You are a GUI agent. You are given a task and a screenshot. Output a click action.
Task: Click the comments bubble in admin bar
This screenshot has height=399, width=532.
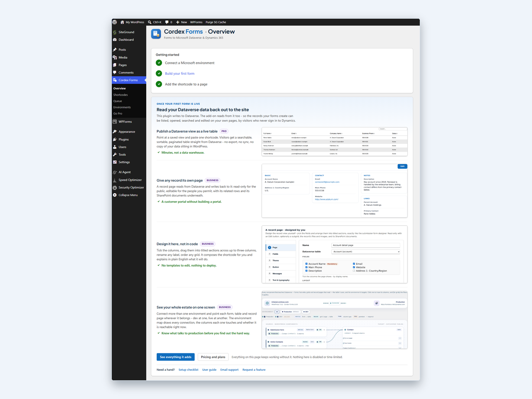[x=167, y=22]
